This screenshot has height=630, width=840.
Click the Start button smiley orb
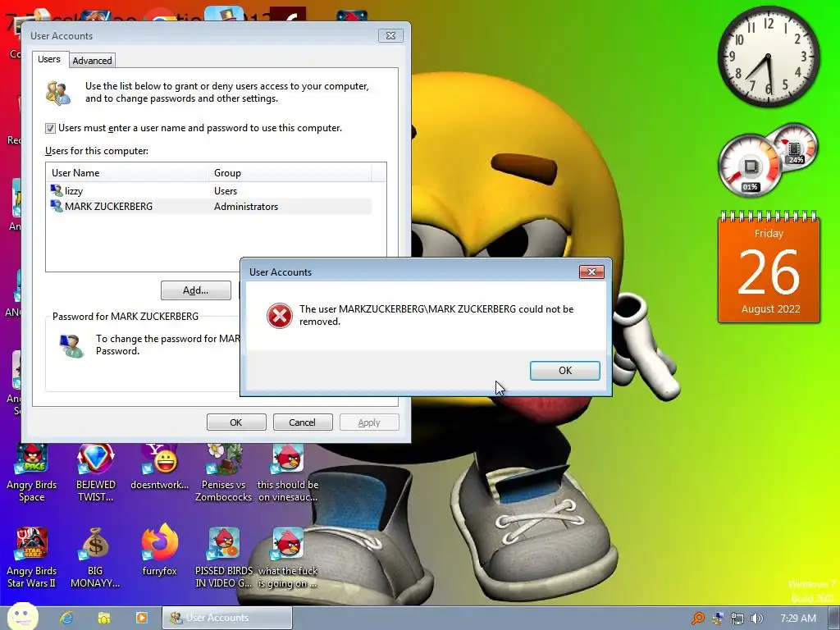coord(22,616)
